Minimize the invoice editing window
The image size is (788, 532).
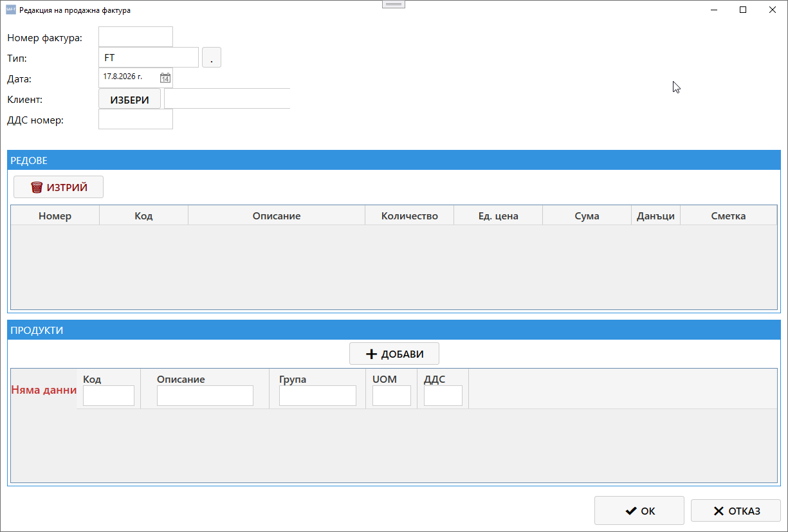[x=713, y=10]
